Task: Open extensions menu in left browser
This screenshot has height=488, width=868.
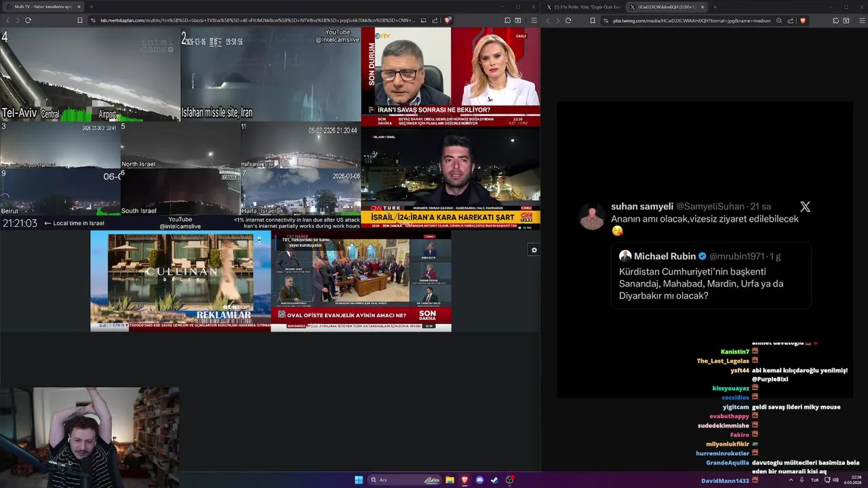Action: click(x=507, y=20)
